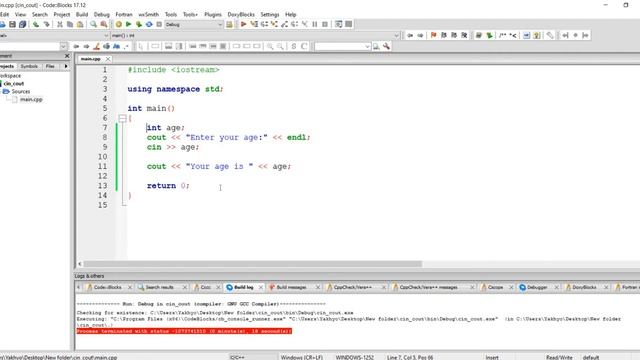Click the Undo toolbar icon
The height and width of the screenshot is (360, 640).
36,24
